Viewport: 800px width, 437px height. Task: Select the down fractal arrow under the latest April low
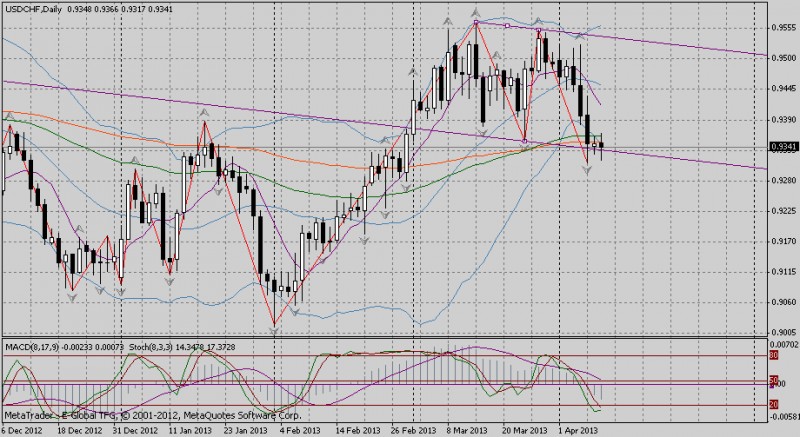point(587,169)
